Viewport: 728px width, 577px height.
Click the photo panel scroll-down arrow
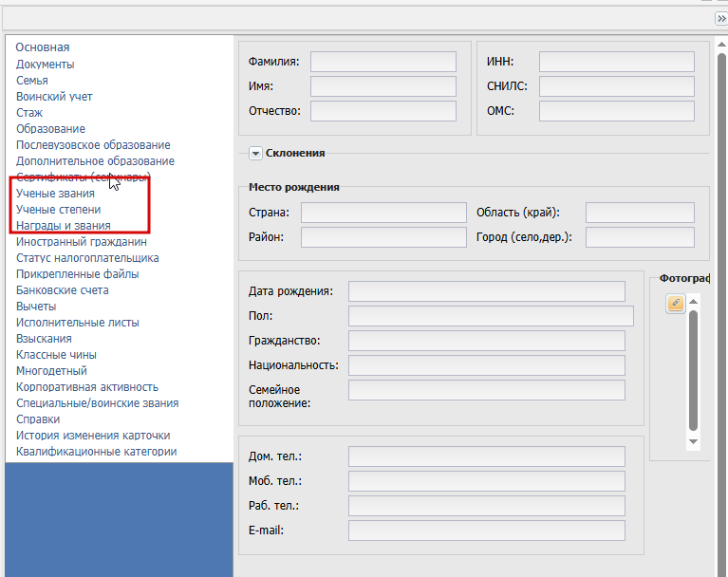pos(693,442)
